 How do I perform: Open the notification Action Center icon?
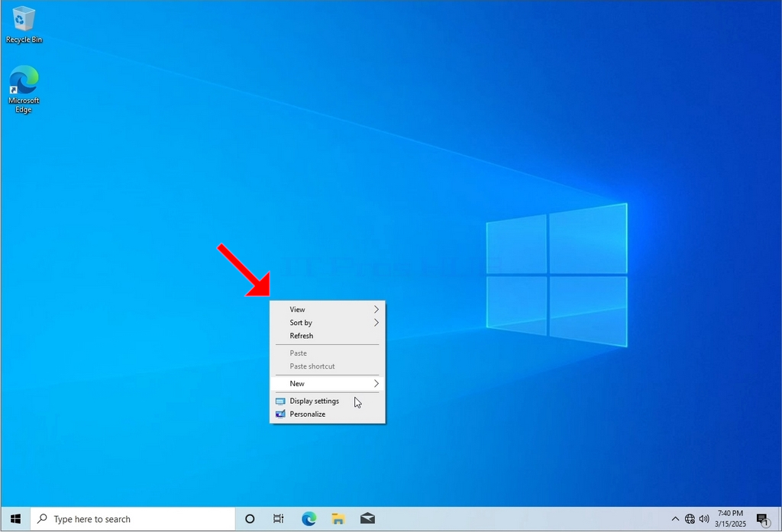pyautogui.click(x=762, y=519)
